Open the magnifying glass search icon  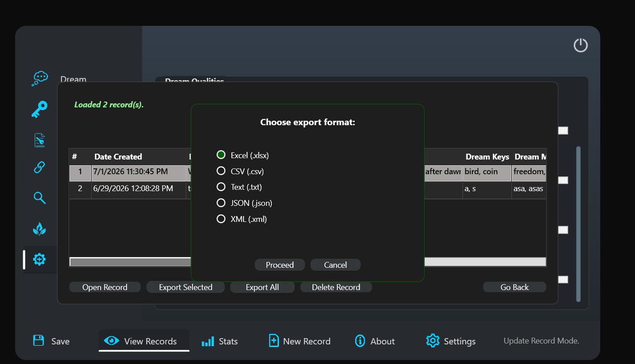tap(40, 198)
